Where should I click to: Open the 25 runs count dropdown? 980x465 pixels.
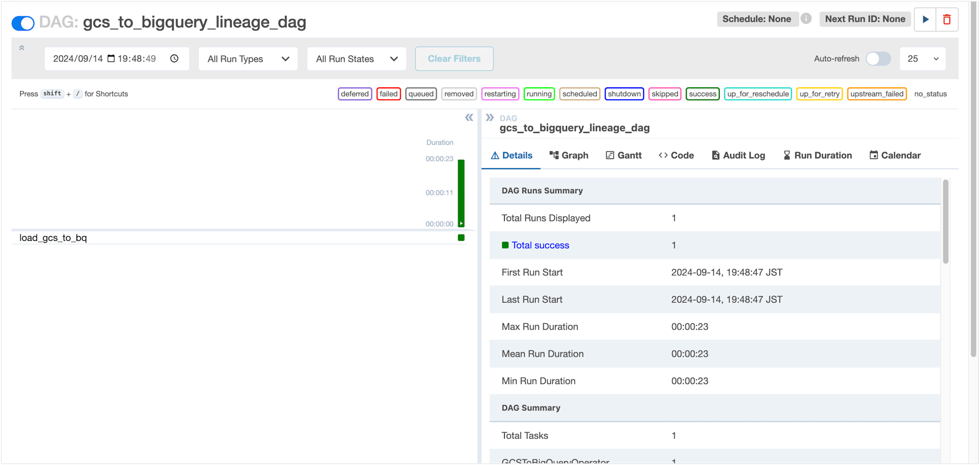pos(923,59)
